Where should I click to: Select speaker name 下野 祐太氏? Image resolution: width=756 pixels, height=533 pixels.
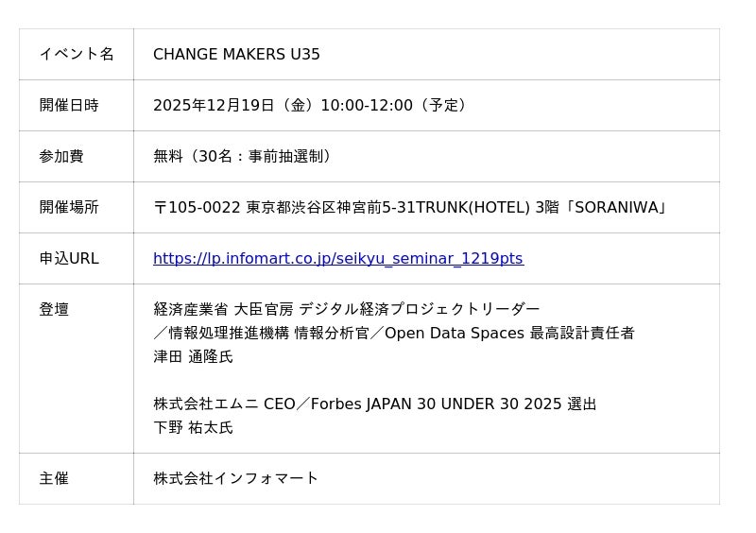click(193, 428)
